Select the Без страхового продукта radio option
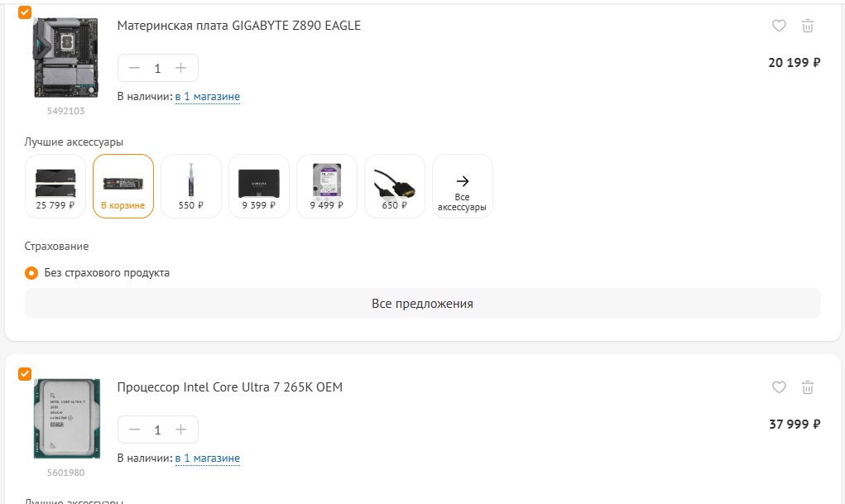Screen dimensions: 845x504 31,273
